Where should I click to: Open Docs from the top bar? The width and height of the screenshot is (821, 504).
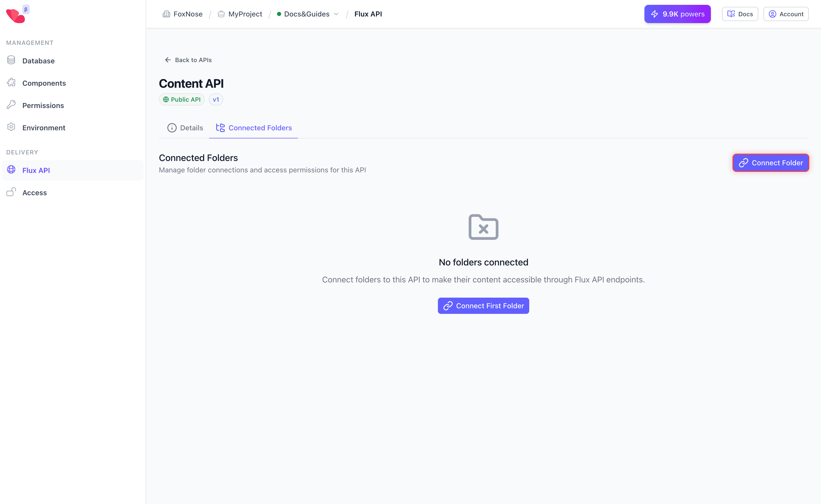pyautogui.click(x=740, y=14)
